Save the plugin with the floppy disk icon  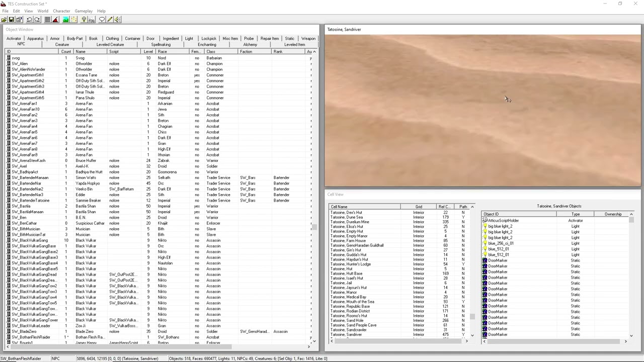point(12,20)
